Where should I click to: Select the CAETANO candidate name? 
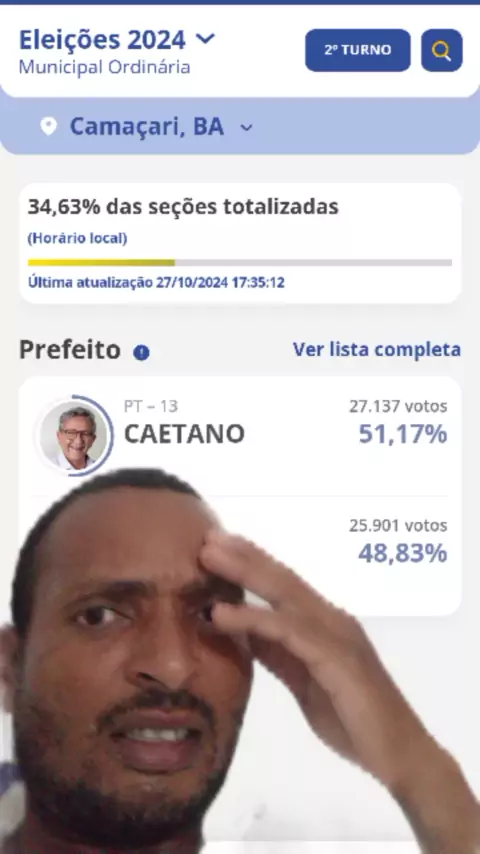tap(184, 435)
